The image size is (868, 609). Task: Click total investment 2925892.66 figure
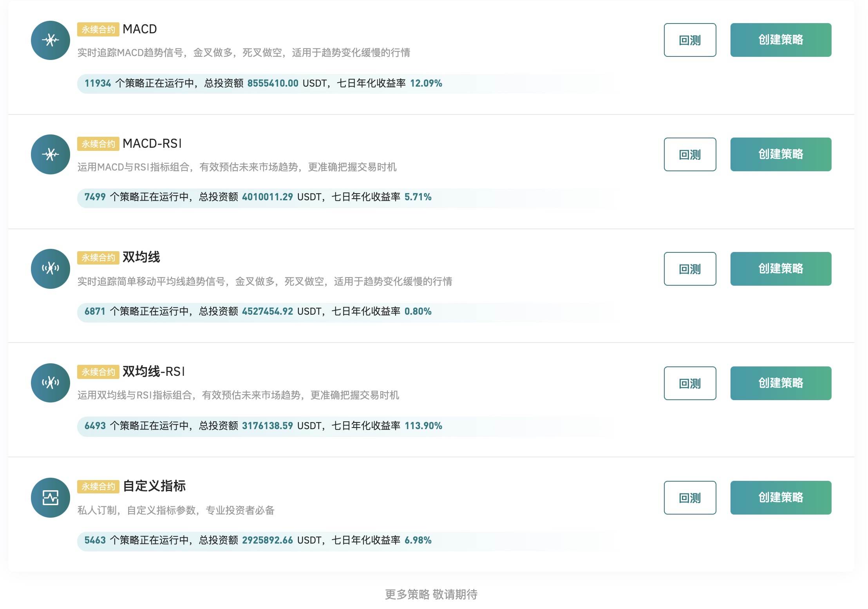point(268,540)
